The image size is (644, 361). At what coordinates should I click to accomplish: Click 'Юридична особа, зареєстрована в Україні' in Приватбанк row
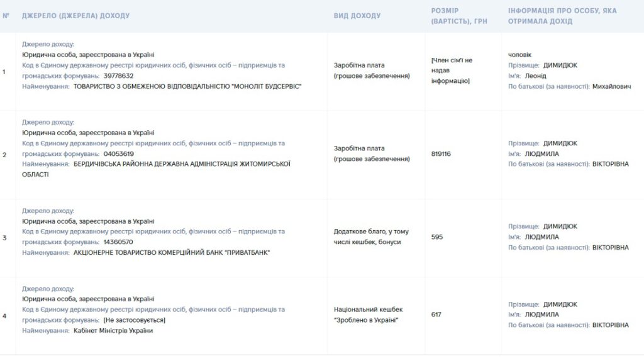pos(88,221)
